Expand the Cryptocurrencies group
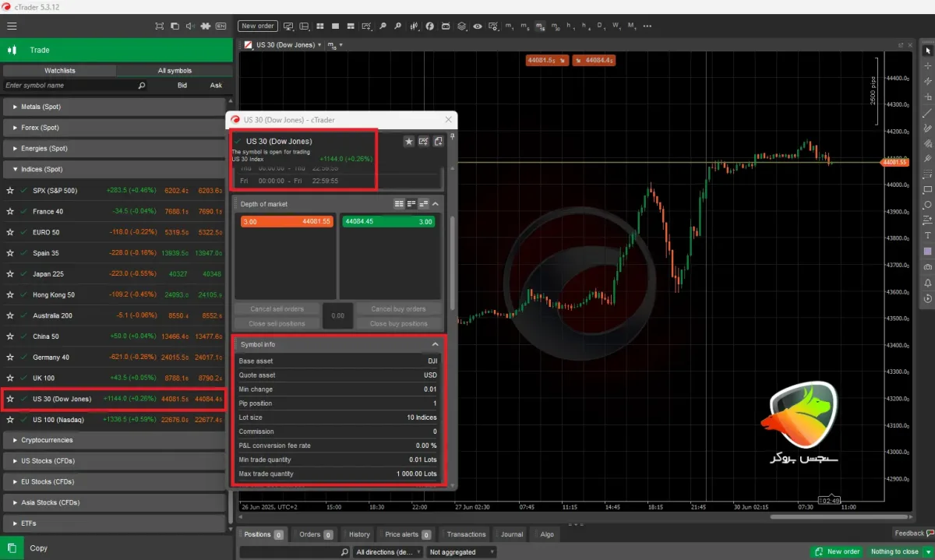 115,440
